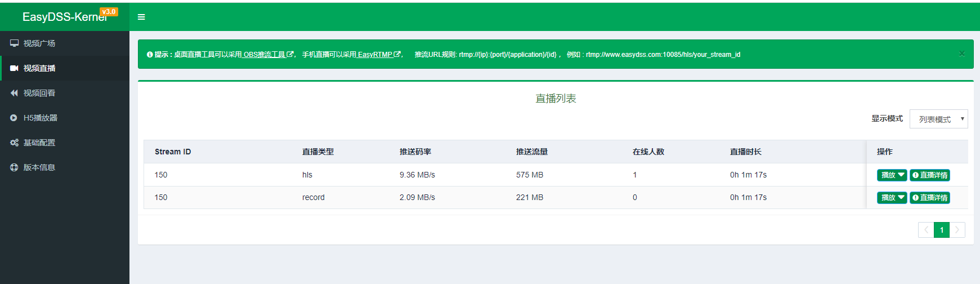Click Stream ID 150 in the hls row

[161, 175]
